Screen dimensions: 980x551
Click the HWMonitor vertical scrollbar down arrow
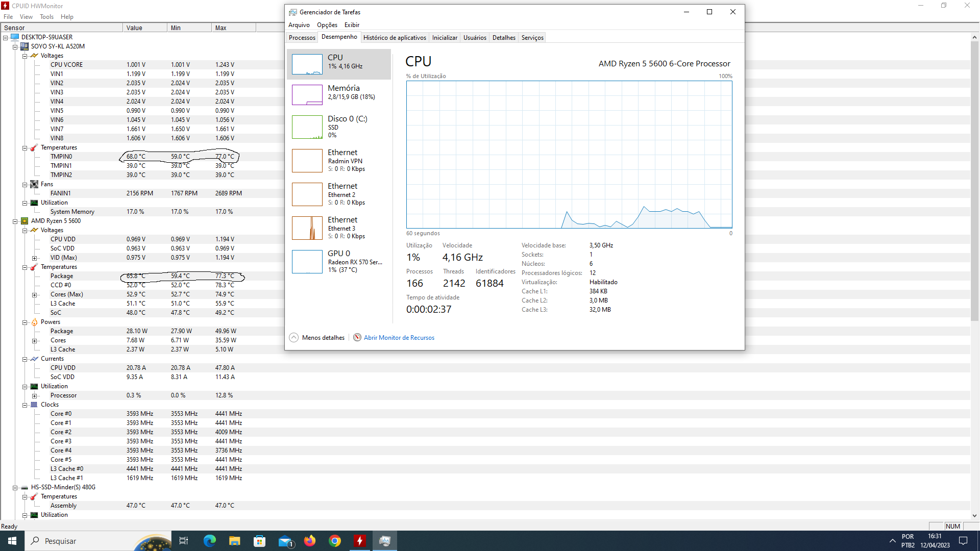[974, 516]
